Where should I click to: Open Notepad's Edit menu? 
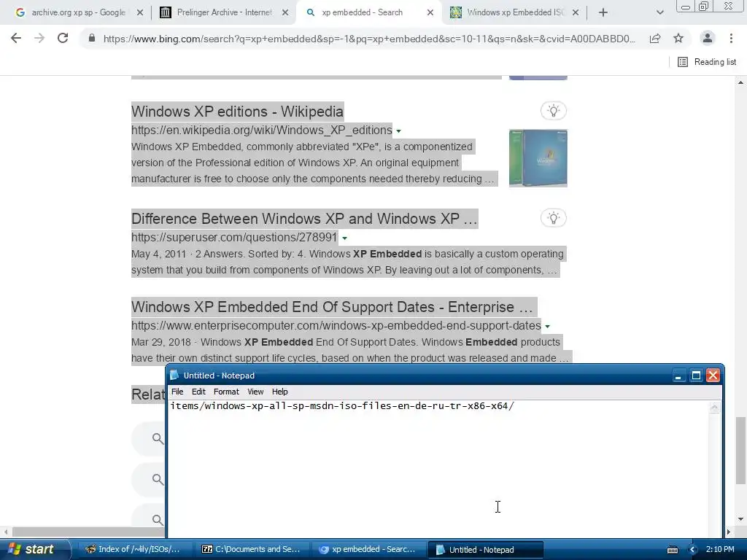(x=198, y=392)
